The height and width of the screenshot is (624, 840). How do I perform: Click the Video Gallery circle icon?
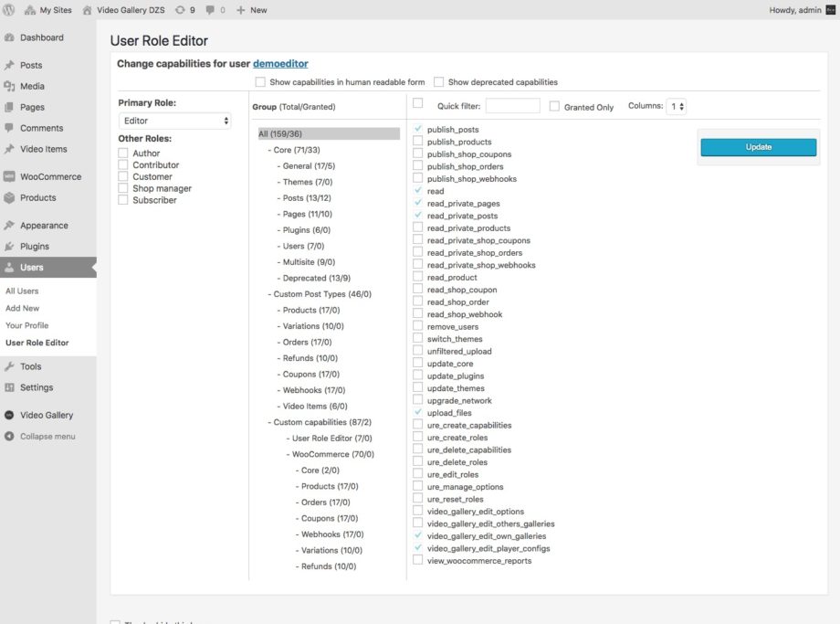click(x=9, y=415)
